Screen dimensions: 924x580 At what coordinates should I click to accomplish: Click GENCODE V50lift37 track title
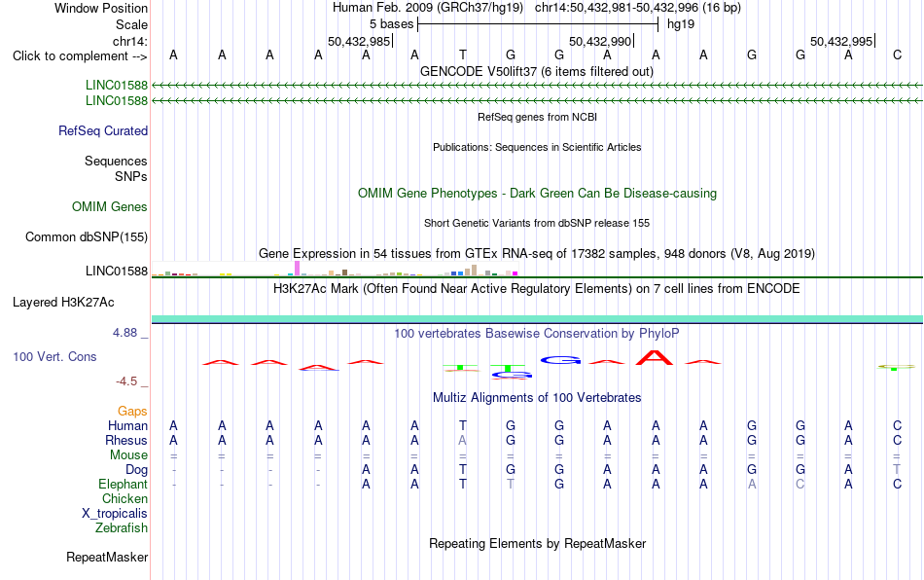[x=537, y=72]
